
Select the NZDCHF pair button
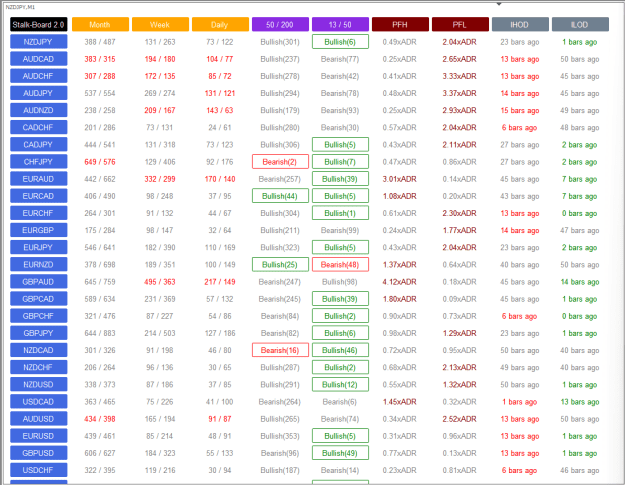[39, 367]
